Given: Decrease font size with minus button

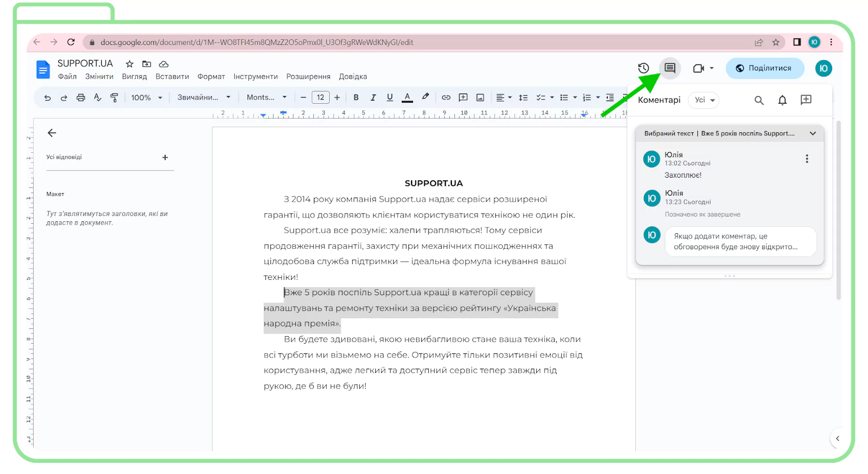Looking at the screenshot, I should (x=304, y=98).
